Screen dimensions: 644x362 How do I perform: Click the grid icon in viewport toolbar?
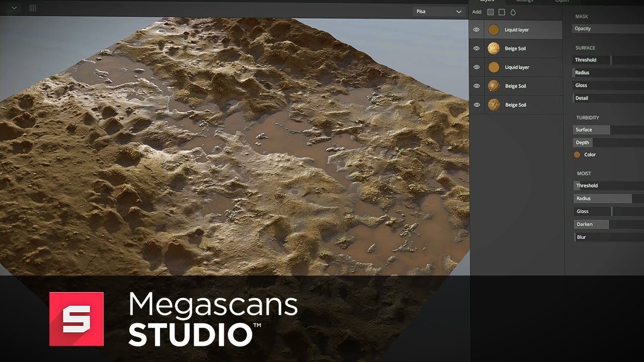coord(33,8)
